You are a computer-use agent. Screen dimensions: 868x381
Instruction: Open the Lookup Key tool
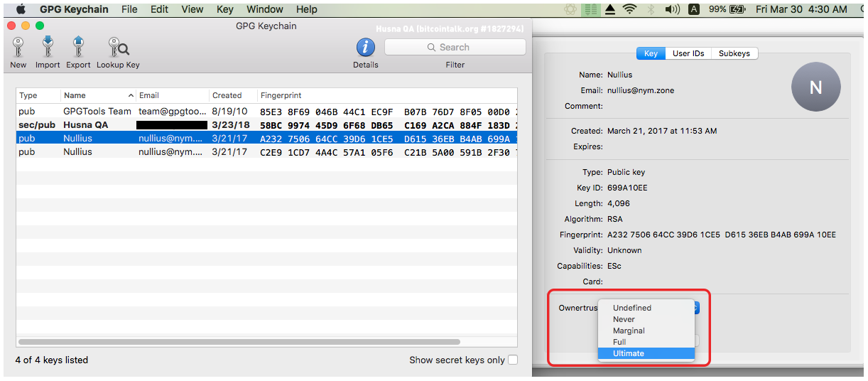pos(118,47)
